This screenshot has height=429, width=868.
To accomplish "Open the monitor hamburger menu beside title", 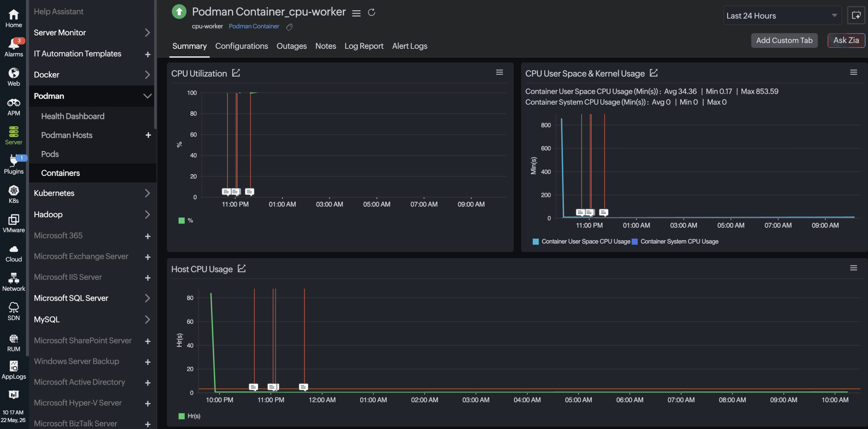I will [356, 13].
